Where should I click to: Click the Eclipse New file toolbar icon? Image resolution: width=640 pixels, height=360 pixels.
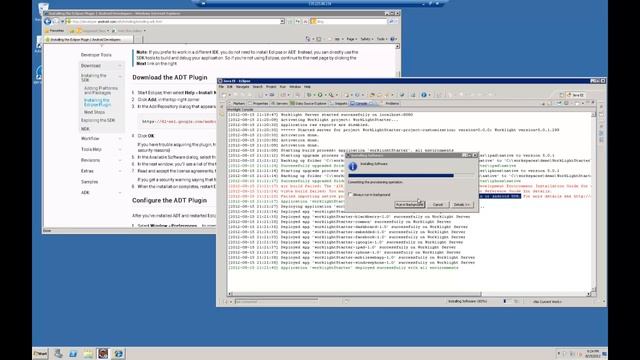224,95
